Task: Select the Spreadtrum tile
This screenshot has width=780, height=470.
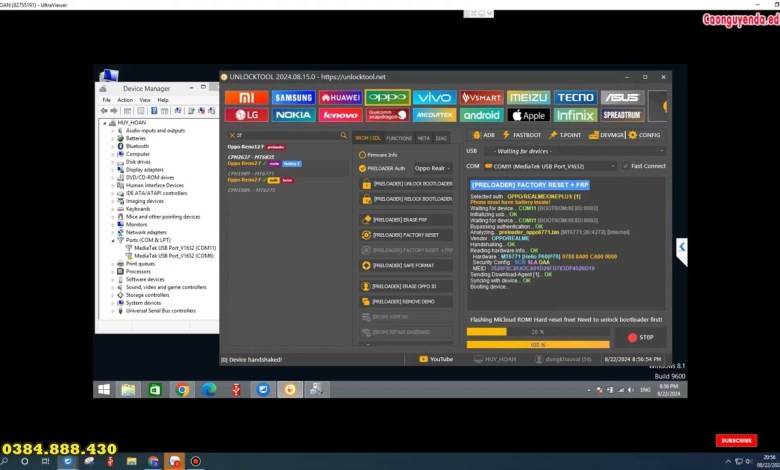Action: tap(622, 115)
